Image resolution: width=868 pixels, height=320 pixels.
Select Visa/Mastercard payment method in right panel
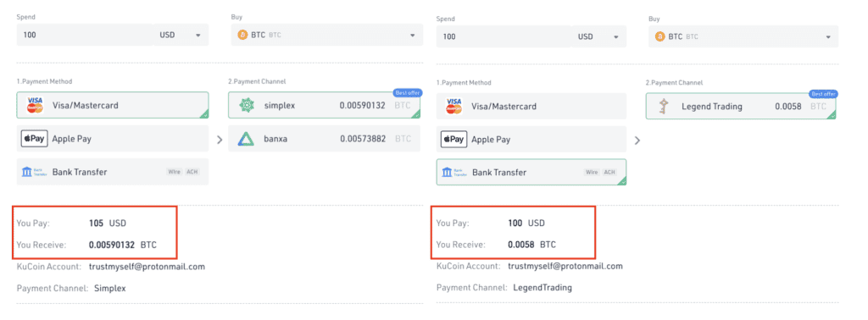pos(531,106)
